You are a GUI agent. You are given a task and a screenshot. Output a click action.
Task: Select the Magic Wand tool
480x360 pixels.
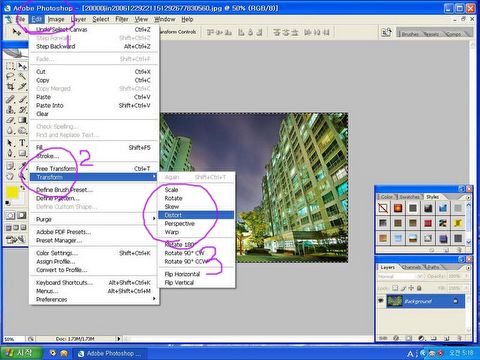coord(22,76)
